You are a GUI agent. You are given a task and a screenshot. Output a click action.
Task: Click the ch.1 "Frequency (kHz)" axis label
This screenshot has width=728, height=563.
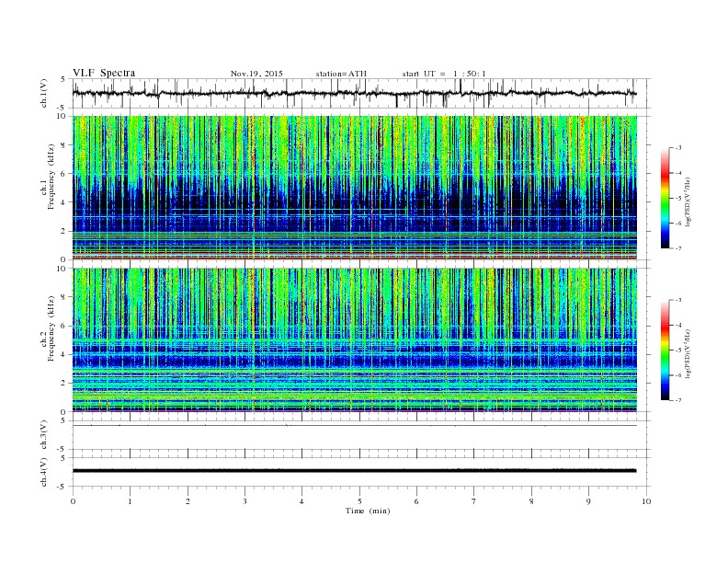(51, 177)
